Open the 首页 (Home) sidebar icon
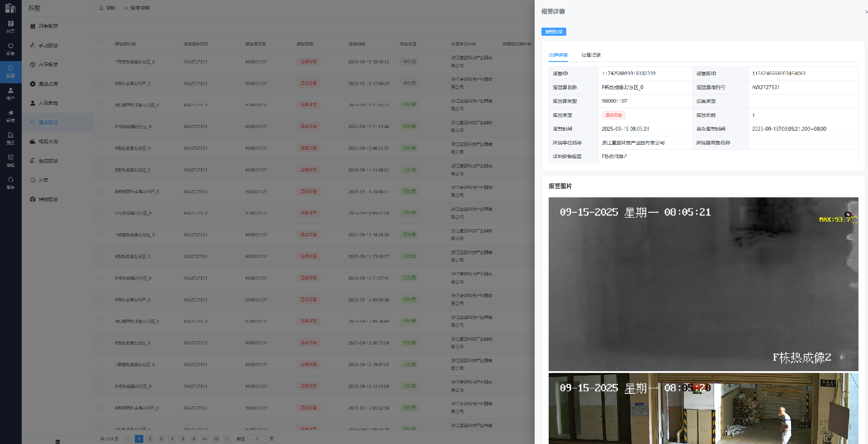The image size is (868, 444). click(10, 27)
